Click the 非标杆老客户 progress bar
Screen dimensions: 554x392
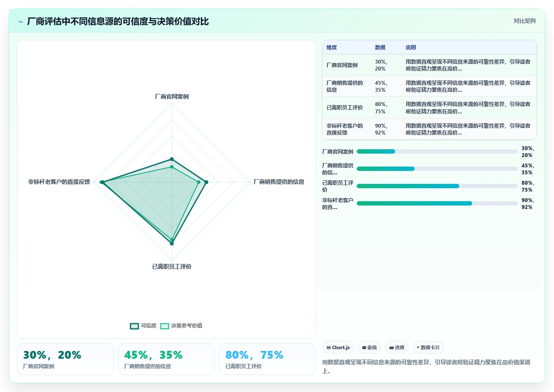[x=437, y=203]
